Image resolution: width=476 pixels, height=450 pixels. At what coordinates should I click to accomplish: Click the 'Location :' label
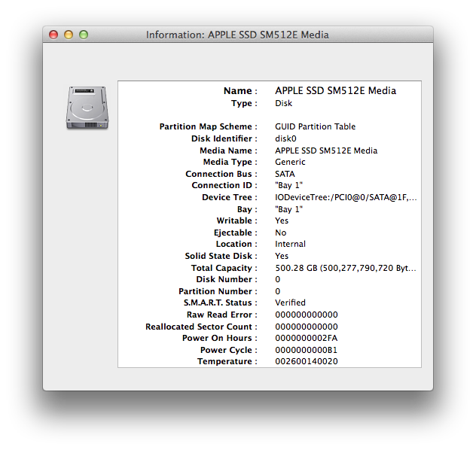pos(236,245)
